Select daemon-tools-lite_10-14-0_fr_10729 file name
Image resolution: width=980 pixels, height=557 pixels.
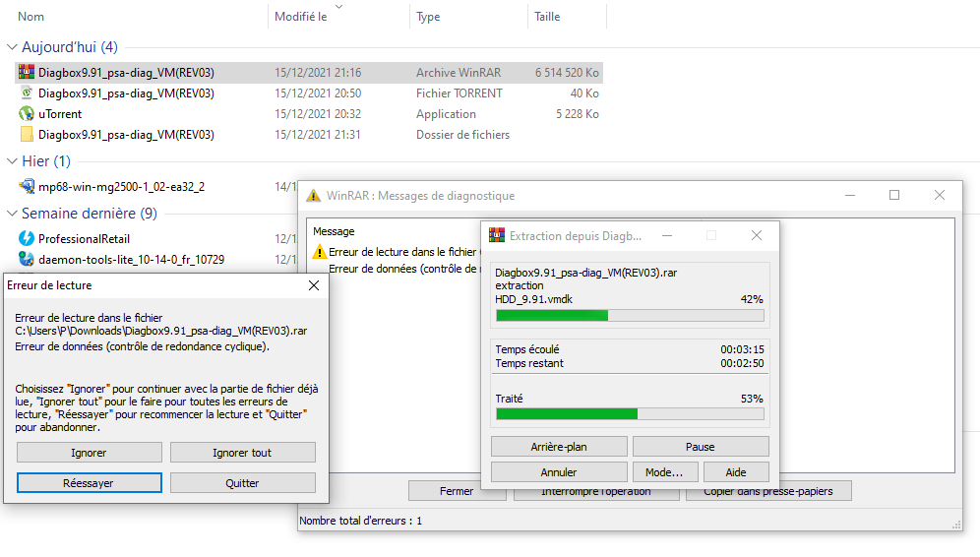(131, 260)
